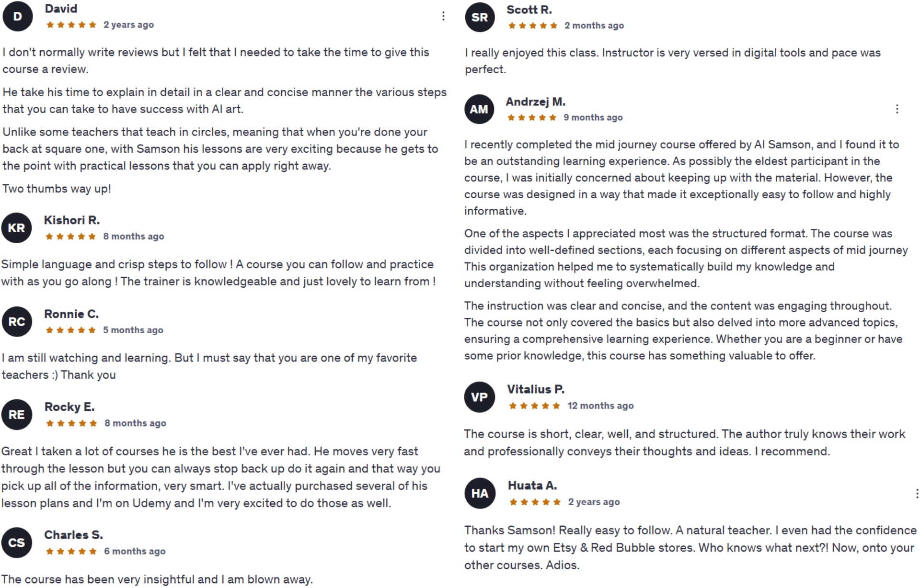Click the "RE" avatar for Rocky E.

pyautogui.click(x=17, y=415)
